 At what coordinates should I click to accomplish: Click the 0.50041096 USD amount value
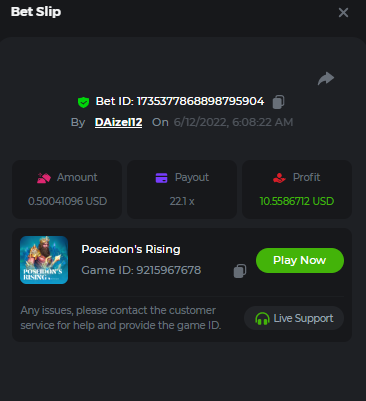(x=67, y=201)
